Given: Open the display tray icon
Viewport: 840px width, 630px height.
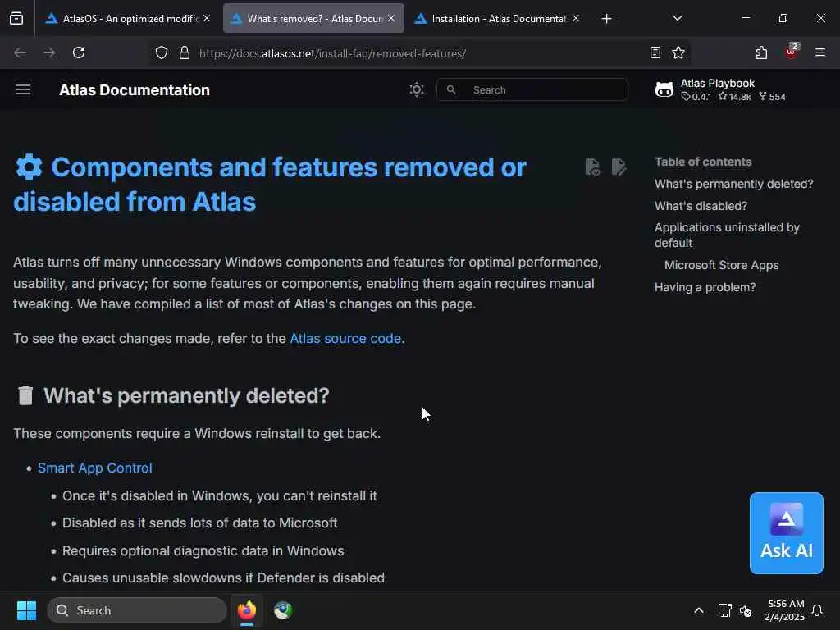Looking at the screenshot, I should pos(724,610).
